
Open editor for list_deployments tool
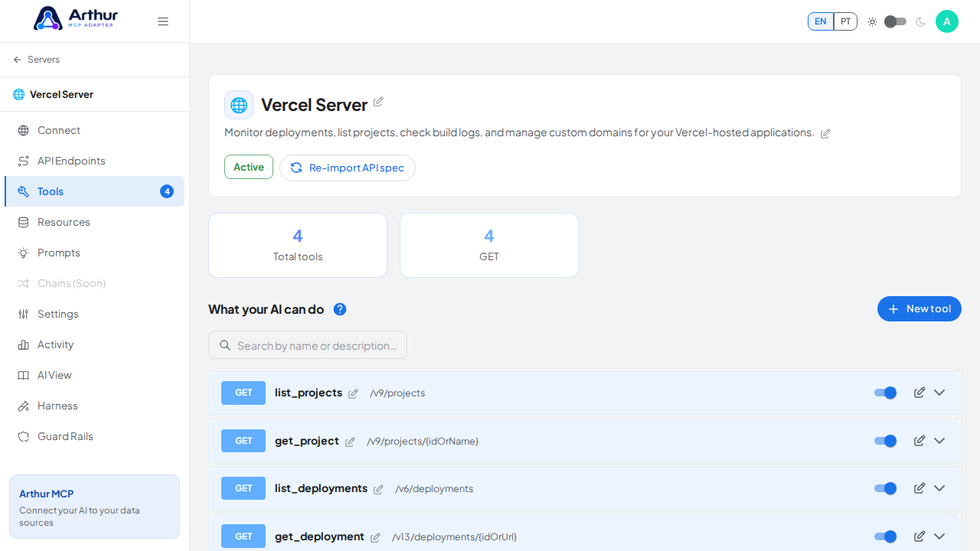tap(920, 488)
